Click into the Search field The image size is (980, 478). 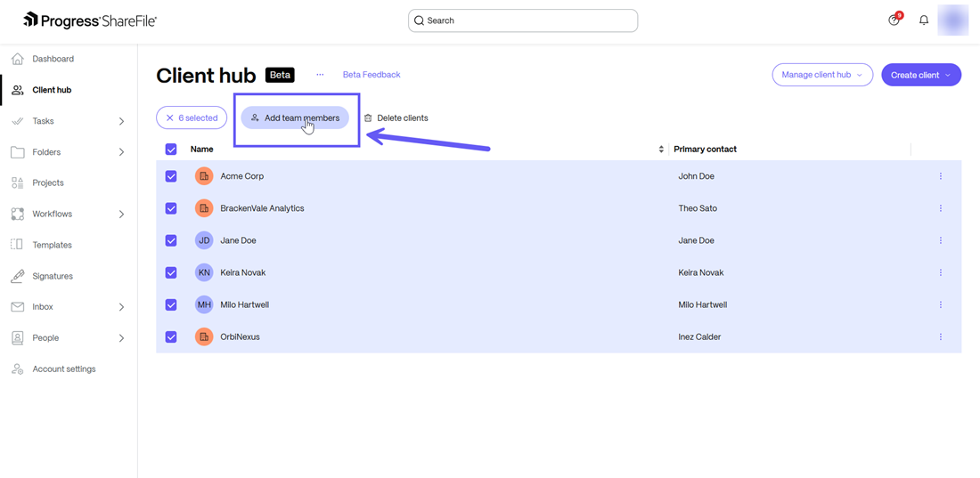pos(523,20)
